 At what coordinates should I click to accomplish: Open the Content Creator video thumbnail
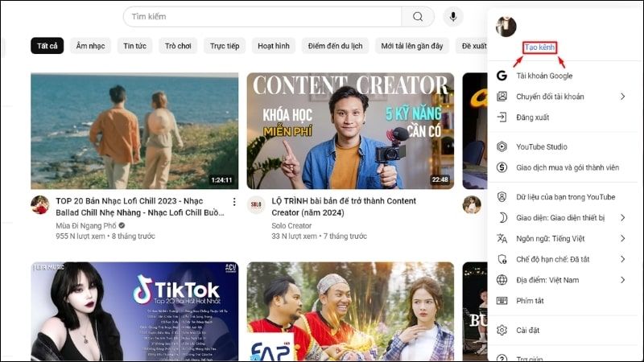point(350,131)
